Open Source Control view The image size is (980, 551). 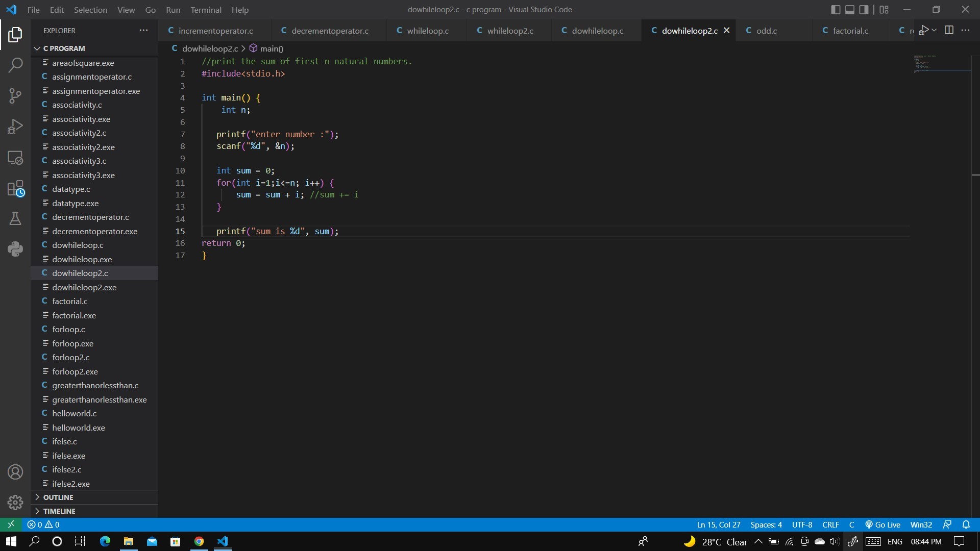15,95
